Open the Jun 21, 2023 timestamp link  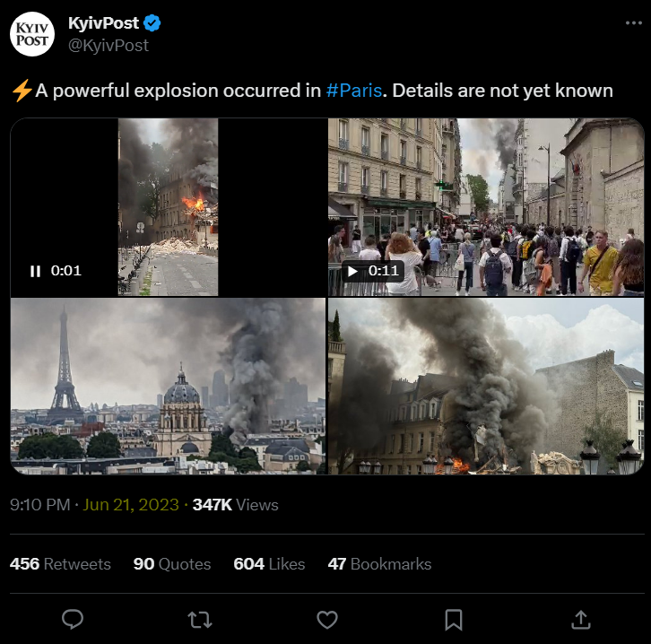click(131, 505)
